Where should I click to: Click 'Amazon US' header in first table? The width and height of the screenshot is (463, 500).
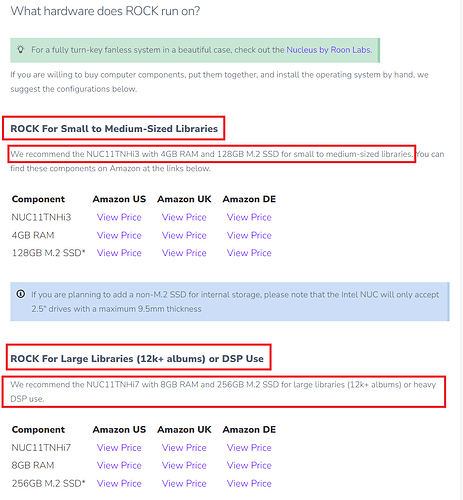(119, 199)
